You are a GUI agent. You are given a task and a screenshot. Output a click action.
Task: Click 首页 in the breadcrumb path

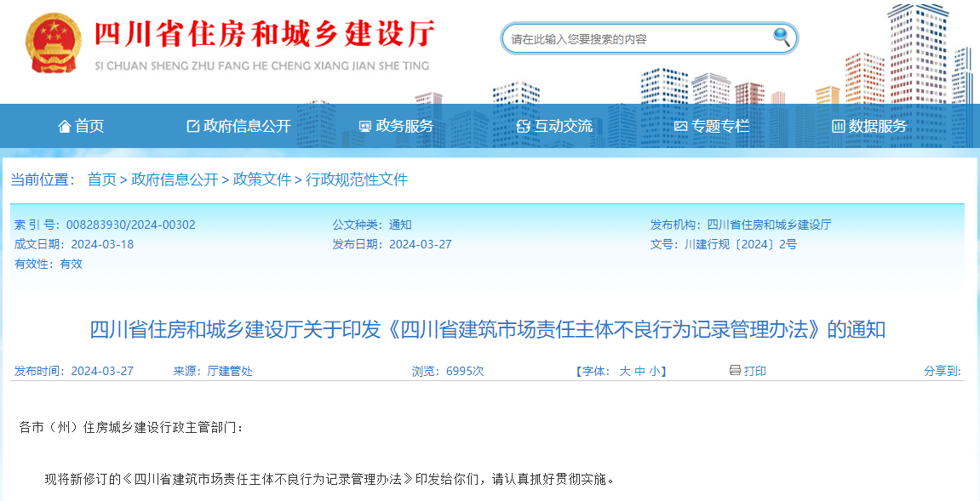(x=101, y=179)
